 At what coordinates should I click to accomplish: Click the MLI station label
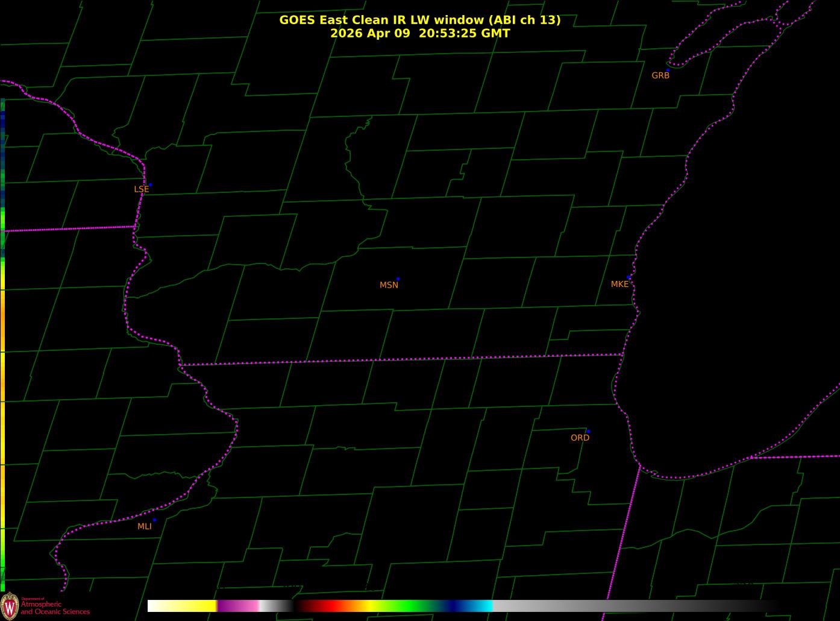tap(145, 526)
